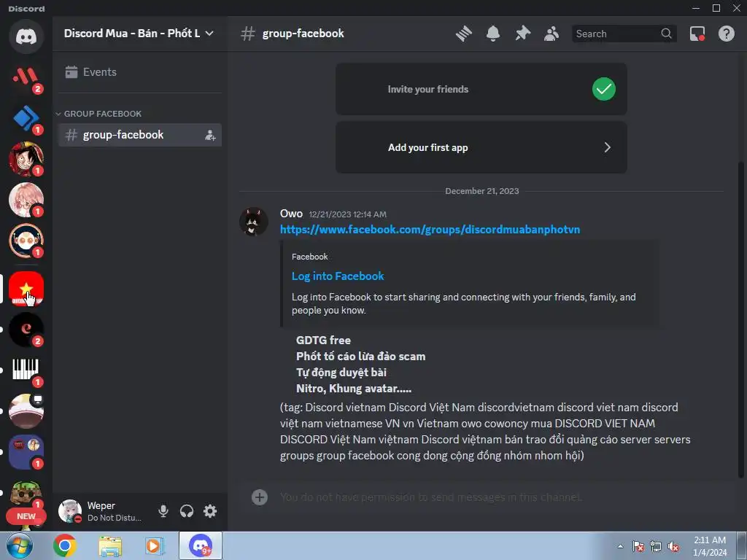Image resolution: width=747 pixels, height=560 pixels.
Task: Open Threads in channel header
Action: tap(463, 34)
